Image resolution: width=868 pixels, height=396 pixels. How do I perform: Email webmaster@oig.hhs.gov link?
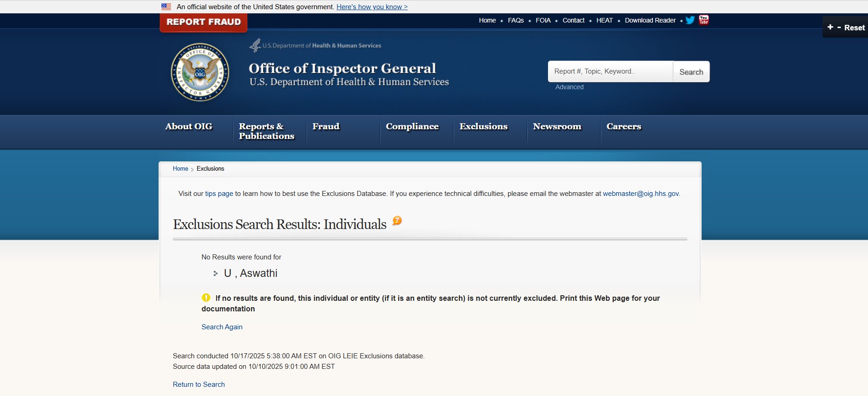641,194
